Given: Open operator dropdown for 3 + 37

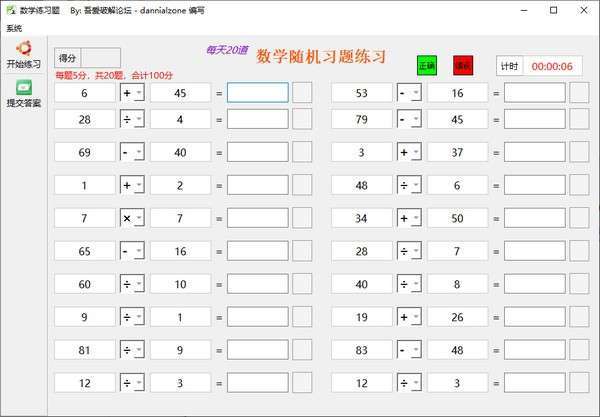Looking at the screenshot, I should 409,152.
